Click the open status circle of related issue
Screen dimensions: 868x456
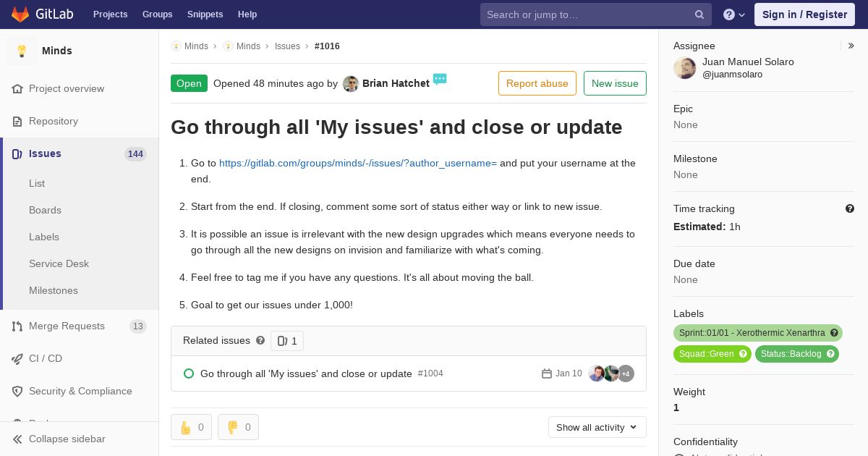pyautogui.click(x=189, y=373)
